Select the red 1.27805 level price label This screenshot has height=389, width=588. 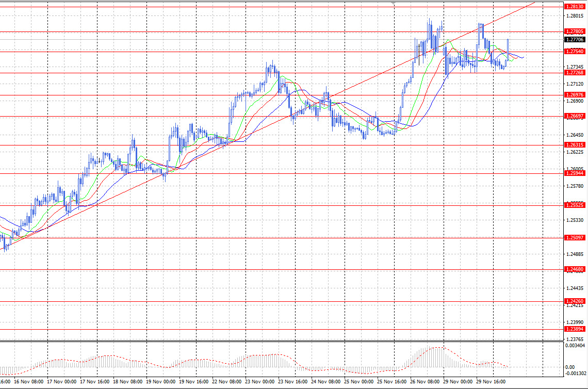coord(575,31)
